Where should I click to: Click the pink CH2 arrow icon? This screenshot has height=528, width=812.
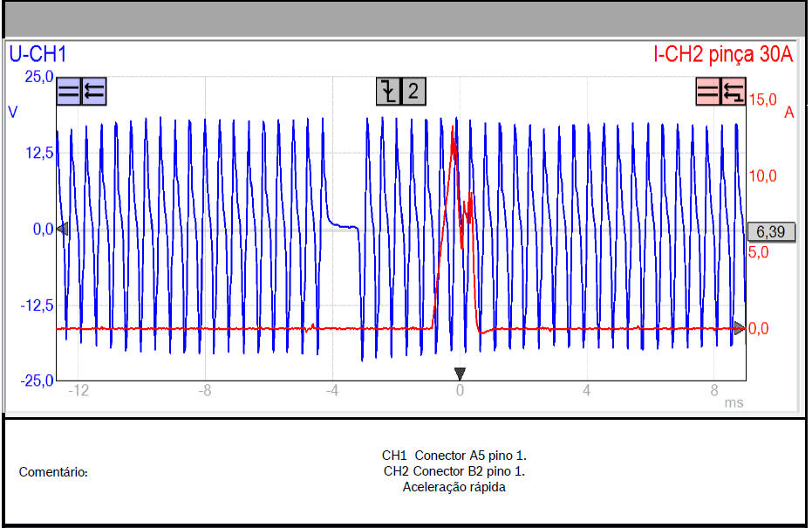[734, 91]
